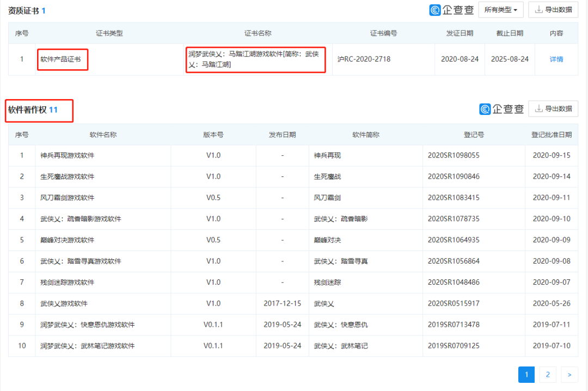The image size is (588, 391).
Task: Click registration number 2020SR1090846
Action: (x=454, y=176)
